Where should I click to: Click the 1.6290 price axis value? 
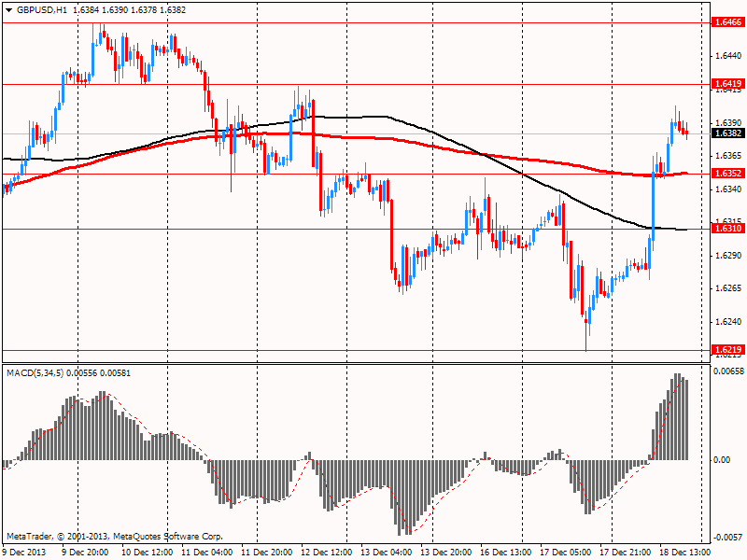pyautogui.click(x=729, y=256)
